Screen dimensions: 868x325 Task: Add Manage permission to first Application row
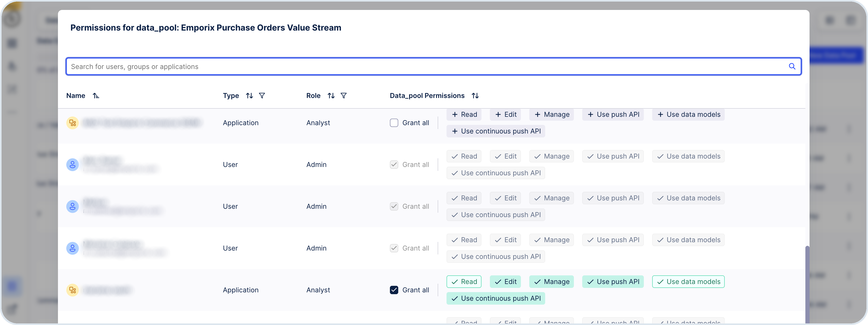coord(552,115)
